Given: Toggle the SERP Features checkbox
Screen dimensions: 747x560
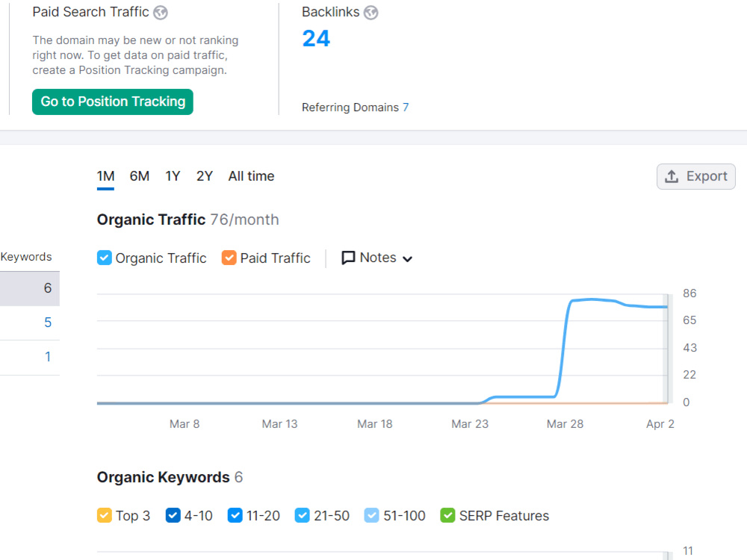Looking at the screenshot, I should (x=447, y=515).
